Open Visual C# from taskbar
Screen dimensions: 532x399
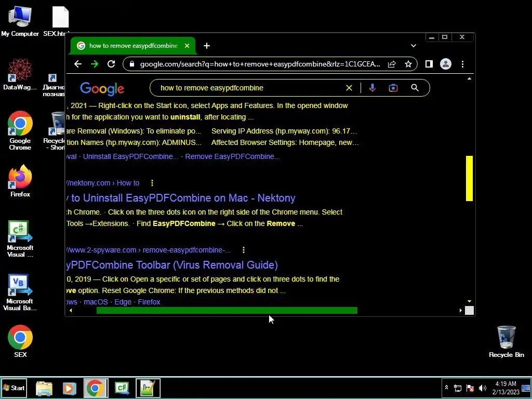coord(122,388)
